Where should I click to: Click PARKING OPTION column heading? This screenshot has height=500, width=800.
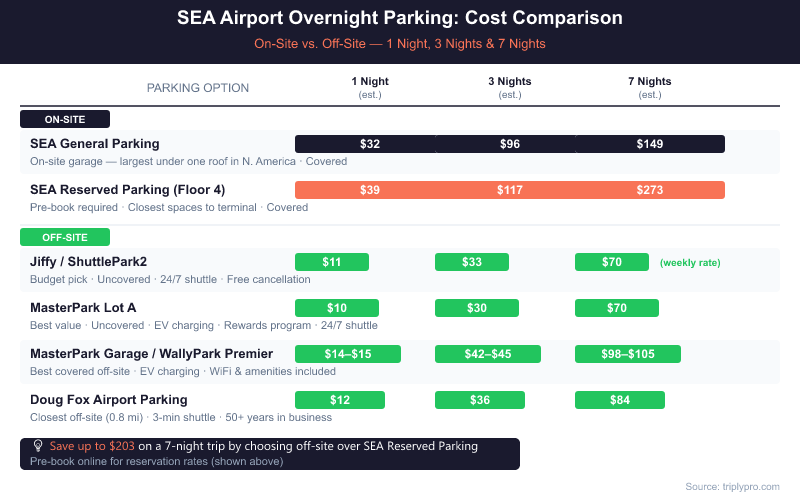pos(198,88)
